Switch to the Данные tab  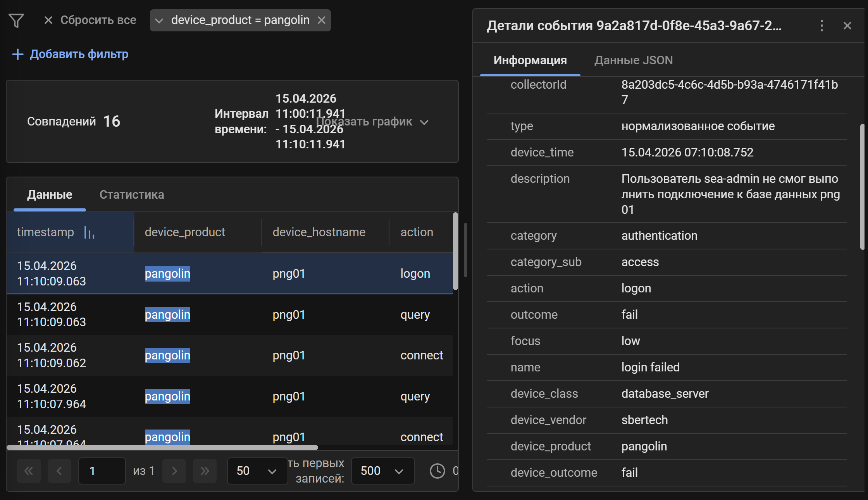50,194
